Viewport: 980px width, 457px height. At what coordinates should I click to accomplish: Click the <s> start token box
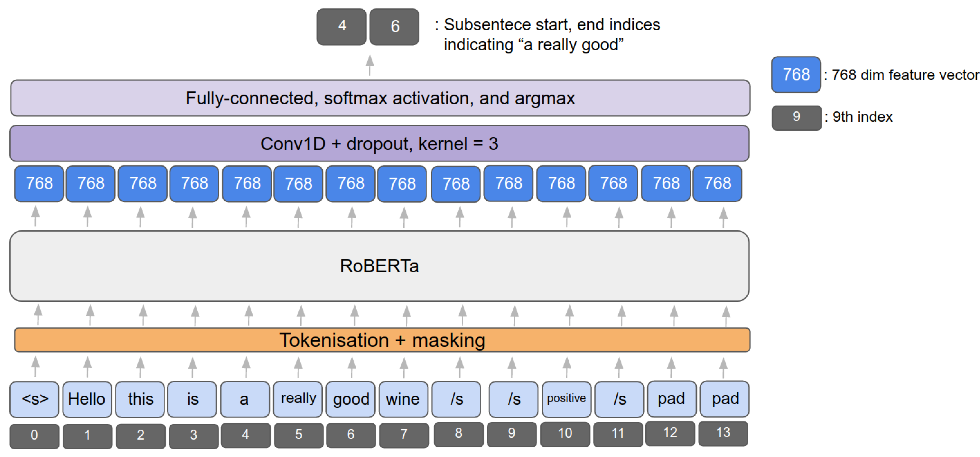(x=35, y=399)
